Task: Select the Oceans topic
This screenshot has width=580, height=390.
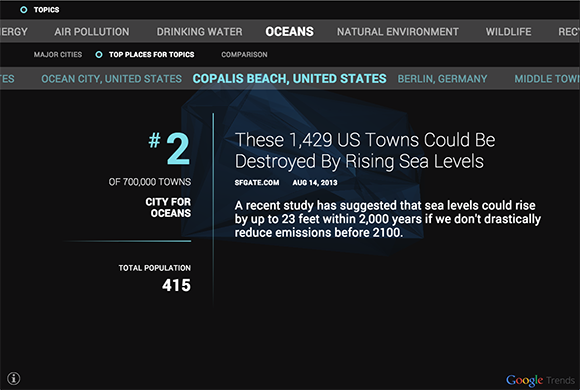Action: (289, 32)
